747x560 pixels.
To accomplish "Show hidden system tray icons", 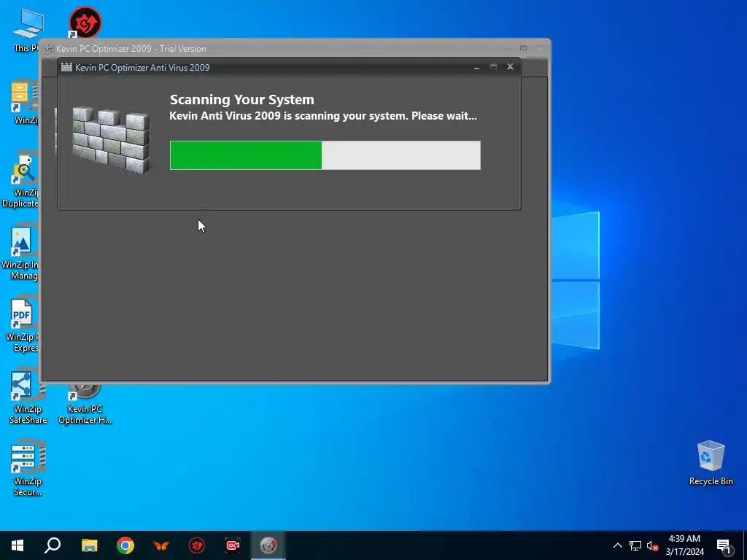I will tap(617, 545).
